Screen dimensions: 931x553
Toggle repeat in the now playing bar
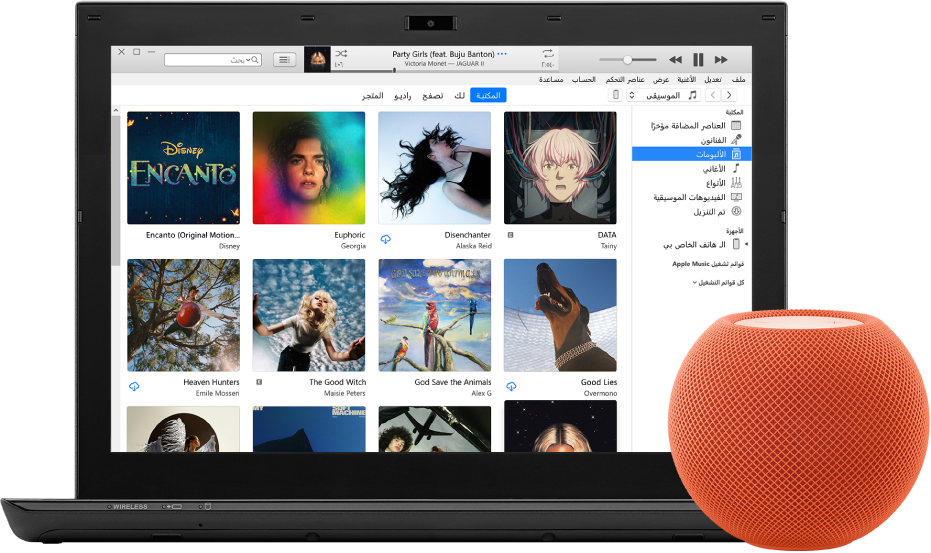pos(547,53)
